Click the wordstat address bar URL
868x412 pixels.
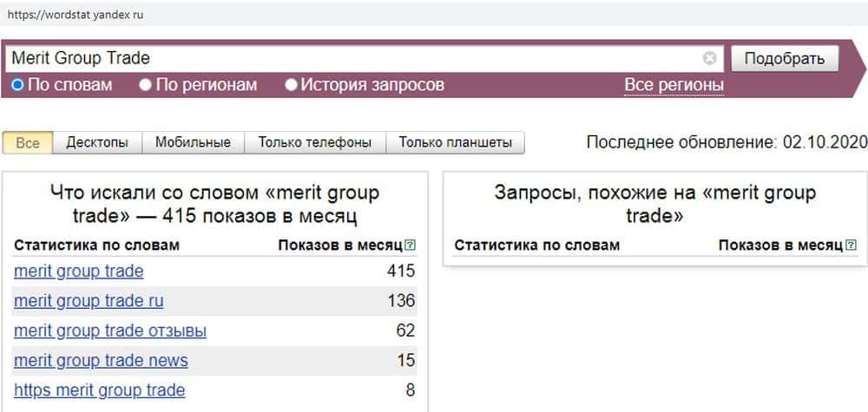pyautogui.click(x=76, y=15)
